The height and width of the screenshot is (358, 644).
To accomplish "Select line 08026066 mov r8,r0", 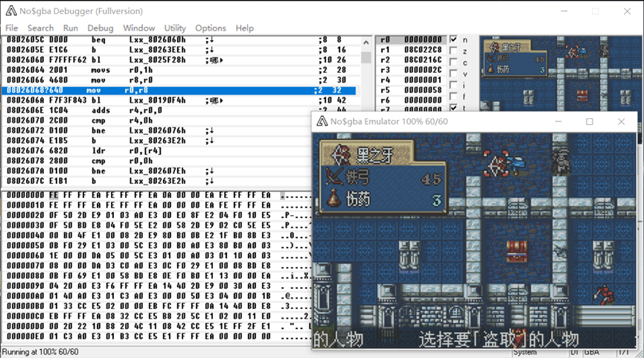I will pyautogui.click(x=179, y=80).
